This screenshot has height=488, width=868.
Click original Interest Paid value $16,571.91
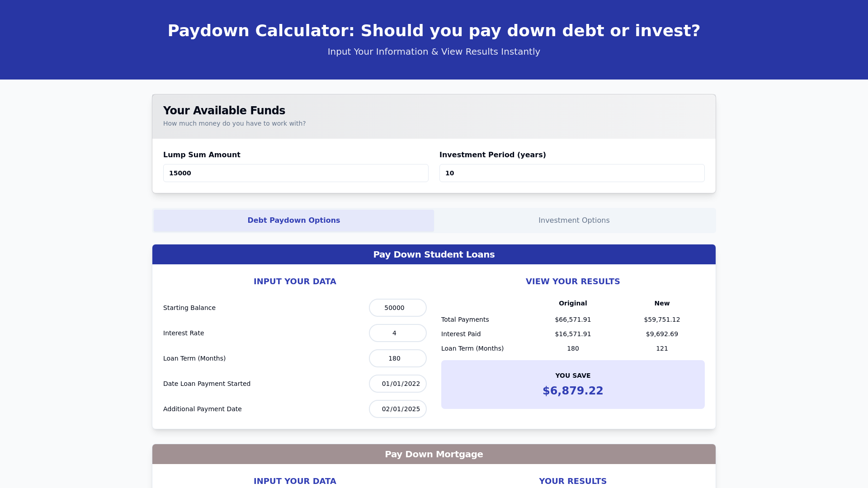click(572, 334)
